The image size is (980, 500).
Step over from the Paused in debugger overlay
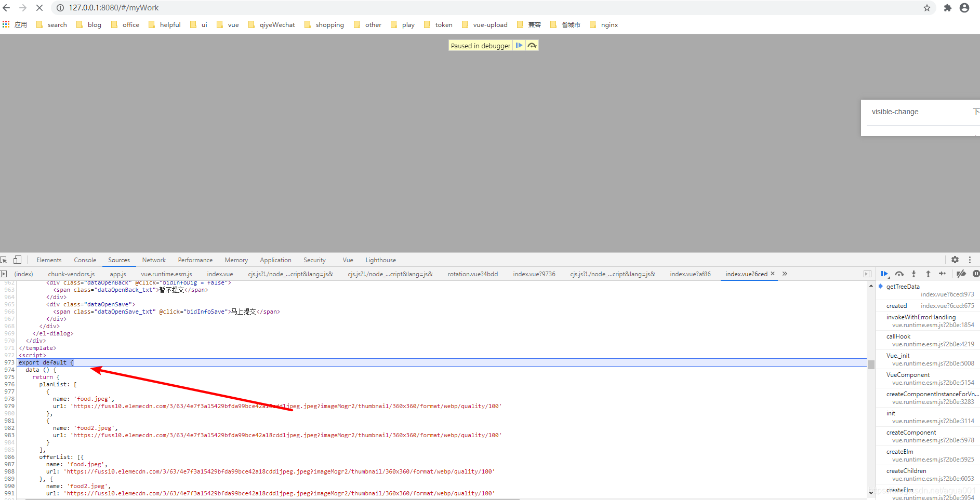click(x=532, y=46)
